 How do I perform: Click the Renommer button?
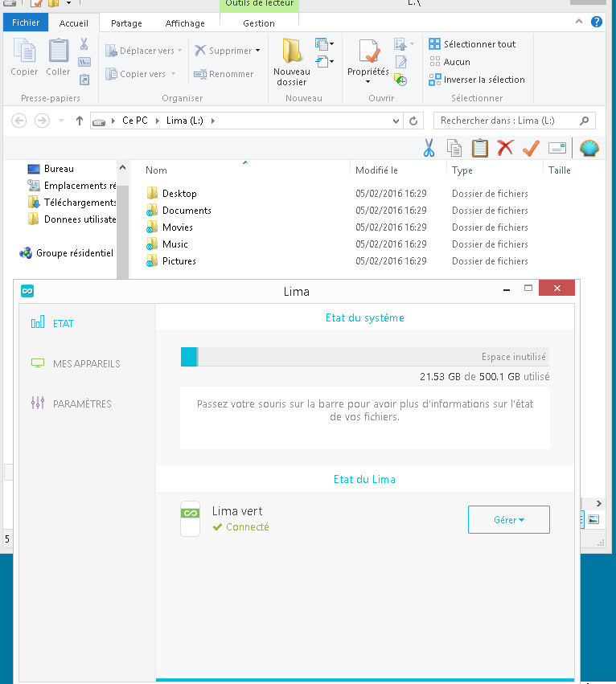click(224, 74)
